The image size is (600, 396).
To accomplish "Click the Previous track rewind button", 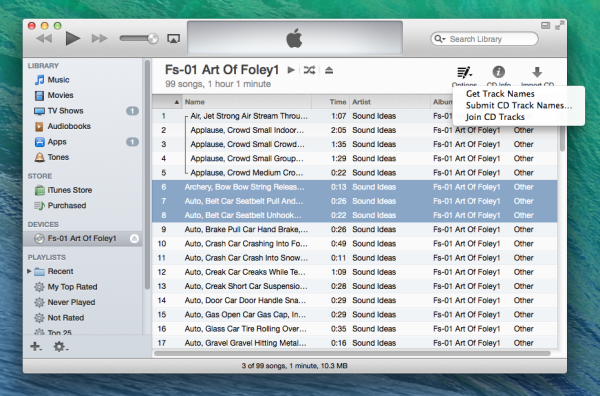I will [x=44, y=39].
